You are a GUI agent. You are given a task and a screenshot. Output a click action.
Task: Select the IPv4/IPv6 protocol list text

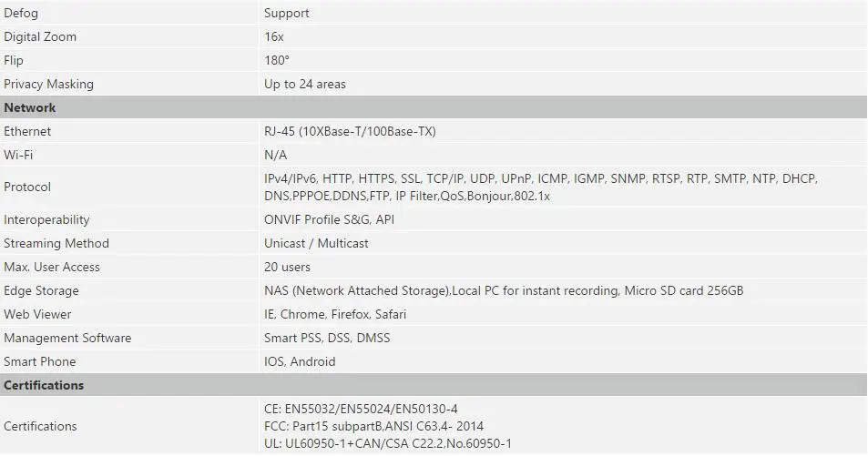(x=541, y=187)
